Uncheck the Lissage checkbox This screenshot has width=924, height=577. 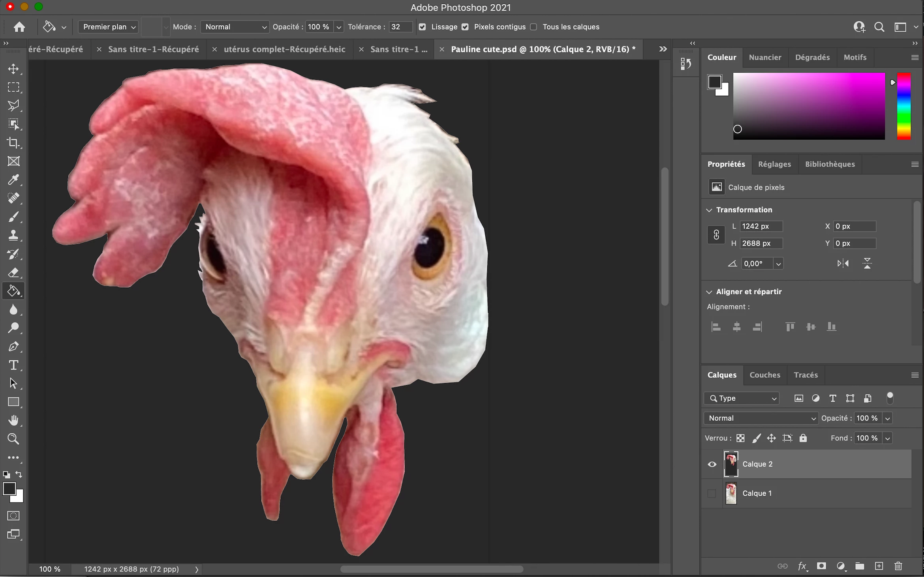pos(422,27)
